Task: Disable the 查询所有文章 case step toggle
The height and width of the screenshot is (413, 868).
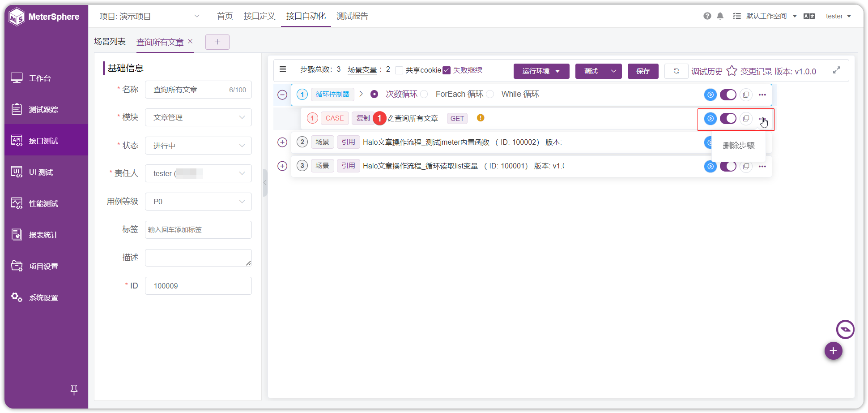Action: pyautogui.click(x=728, y=119)
